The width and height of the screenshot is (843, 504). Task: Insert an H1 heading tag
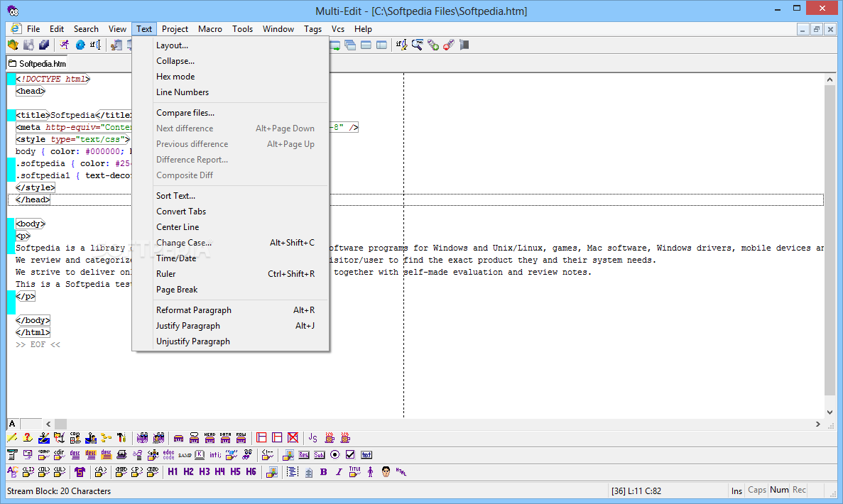[173, 472]
